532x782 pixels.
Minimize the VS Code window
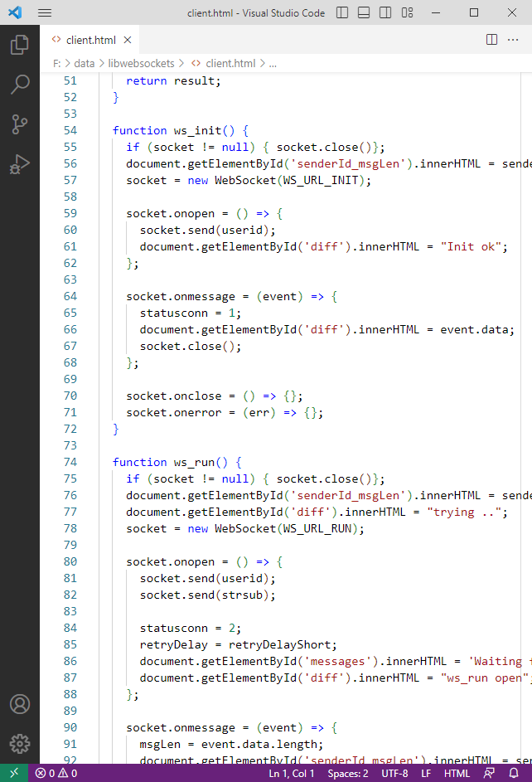(436, 13)
